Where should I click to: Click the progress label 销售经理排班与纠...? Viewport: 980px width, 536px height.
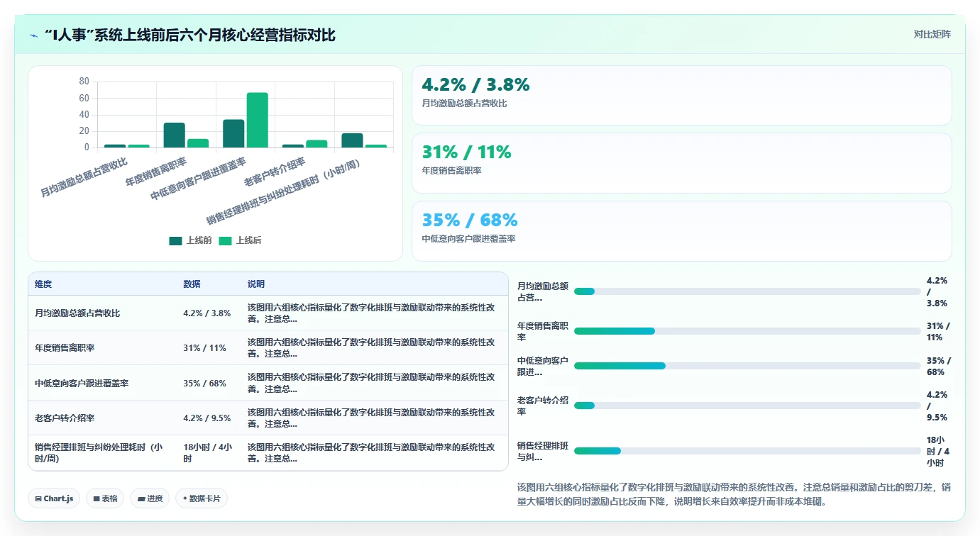(543, 451)
